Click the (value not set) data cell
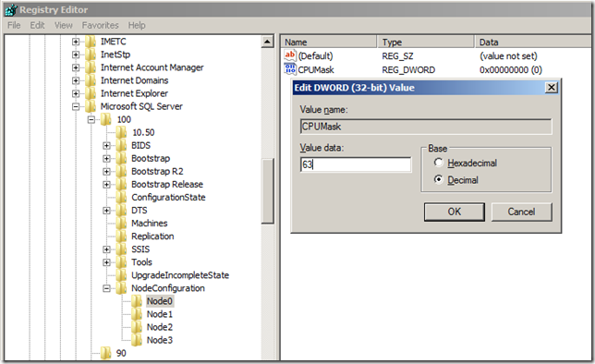The width and height of the screenshot is (595, 364). click(x=508, y=56)
